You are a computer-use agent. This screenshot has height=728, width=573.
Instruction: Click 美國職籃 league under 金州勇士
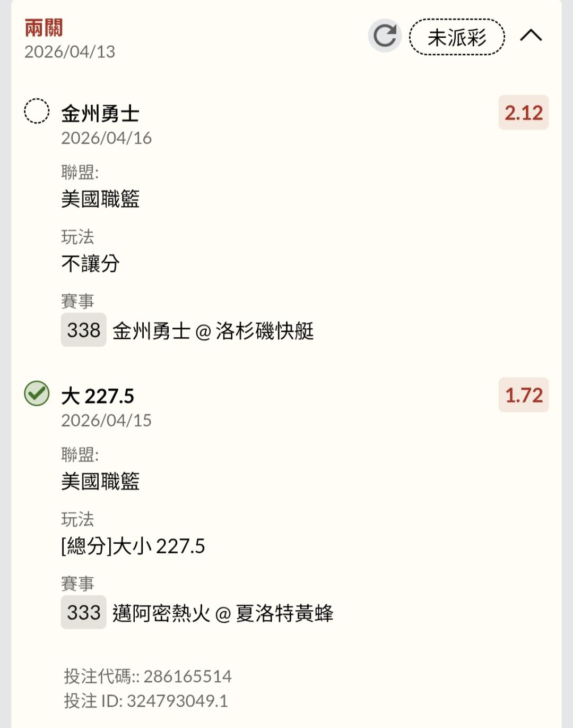(100, 199)
